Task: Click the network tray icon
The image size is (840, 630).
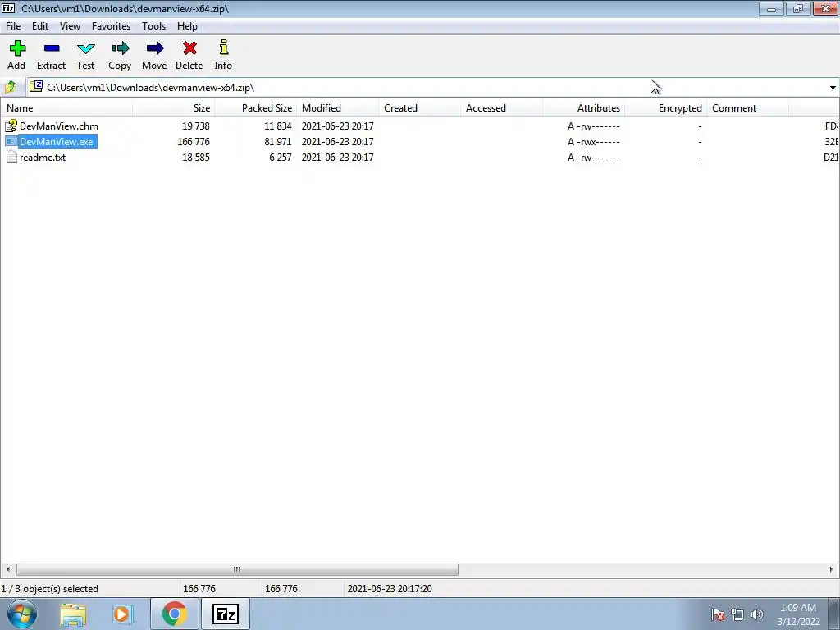Action: click(x=737, y=614)
